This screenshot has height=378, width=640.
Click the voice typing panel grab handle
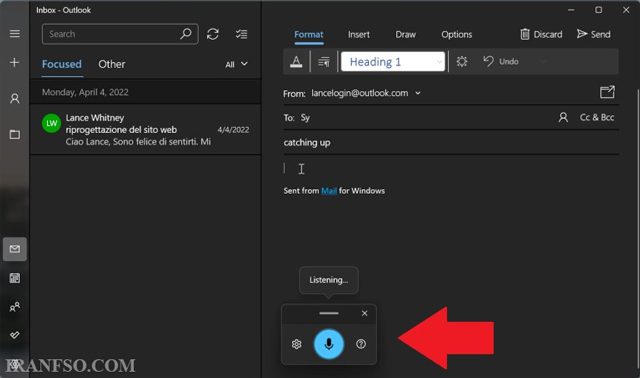[329, 313]
